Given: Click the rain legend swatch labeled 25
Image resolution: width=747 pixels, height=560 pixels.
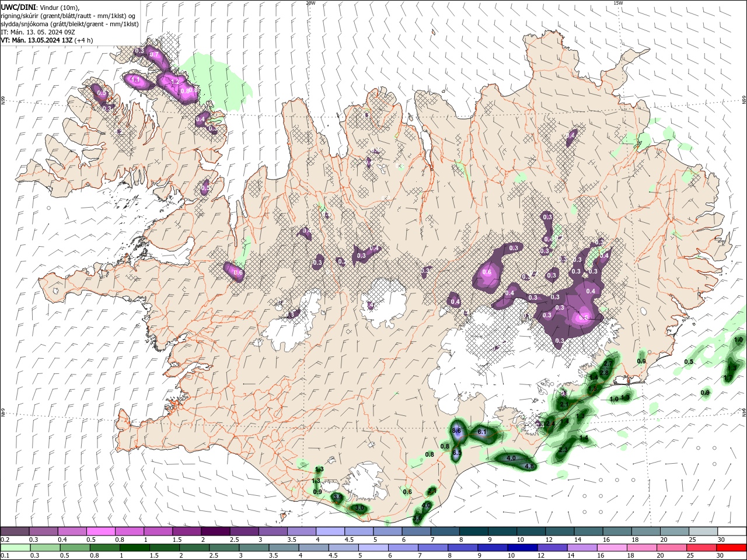Looking at the screenshot, I should (700, 548).
